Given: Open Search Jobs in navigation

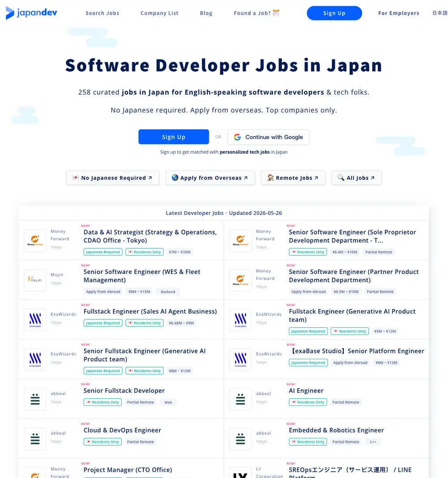Looking at the screenshot, I should 102,13.
